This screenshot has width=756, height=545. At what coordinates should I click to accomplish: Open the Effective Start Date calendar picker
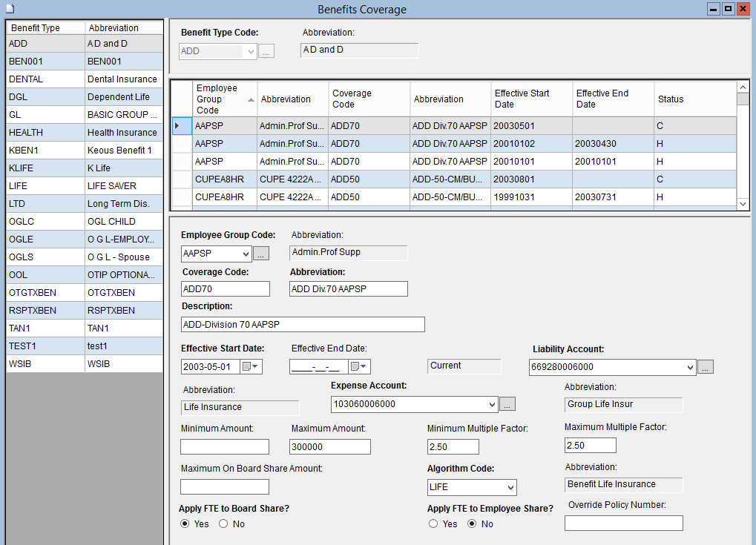click(x=251, y=367)
